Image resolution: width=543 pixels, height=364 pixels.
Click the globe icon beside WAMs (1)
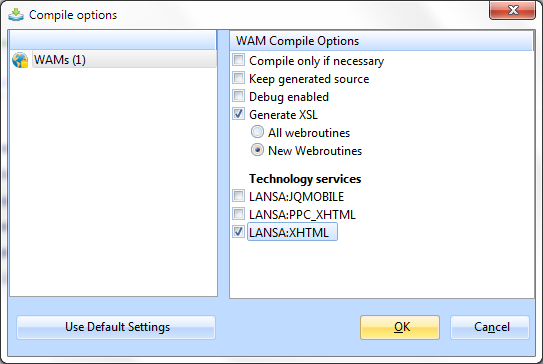point(20,60)
